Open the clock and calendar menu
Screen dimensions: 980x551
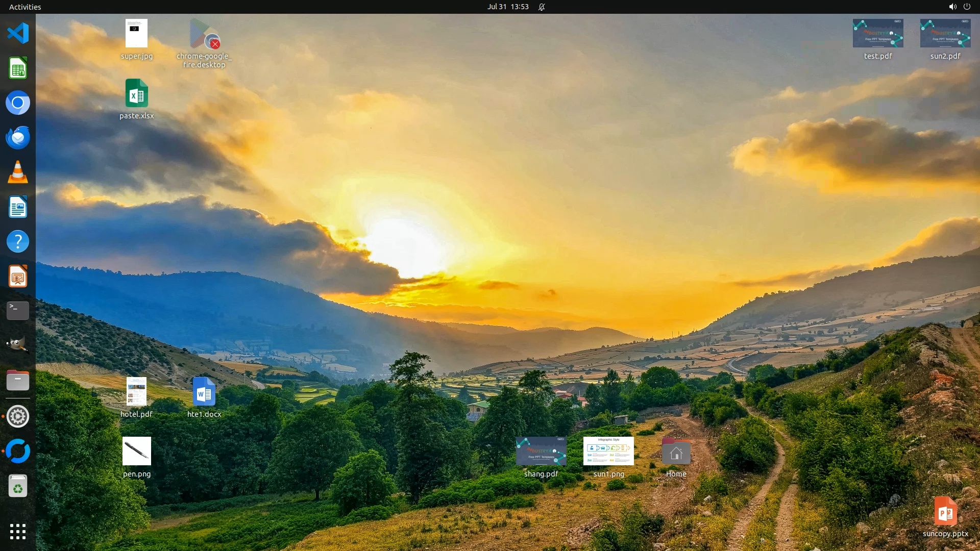(x=507, y=7)
